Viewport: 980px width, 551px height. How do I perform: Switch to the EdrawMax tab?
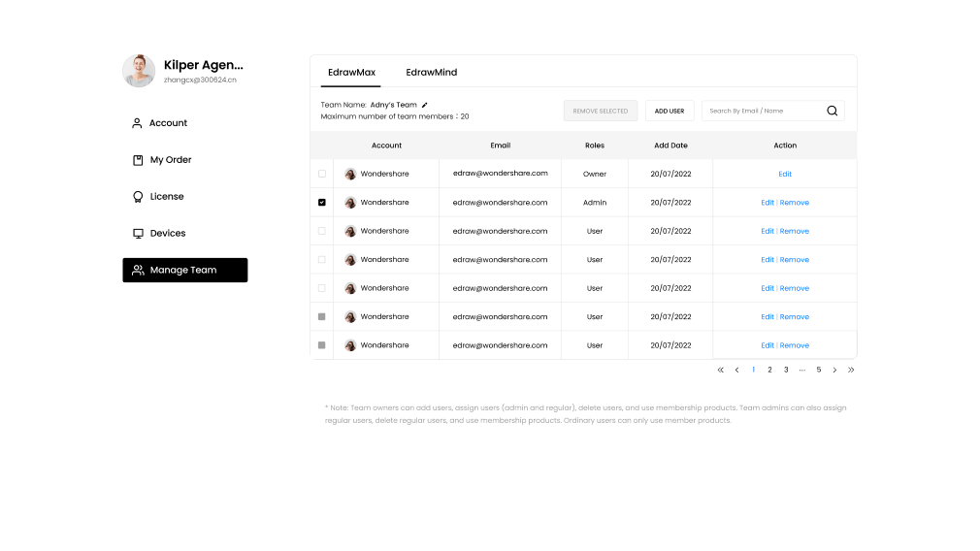[x=351, y=73]
